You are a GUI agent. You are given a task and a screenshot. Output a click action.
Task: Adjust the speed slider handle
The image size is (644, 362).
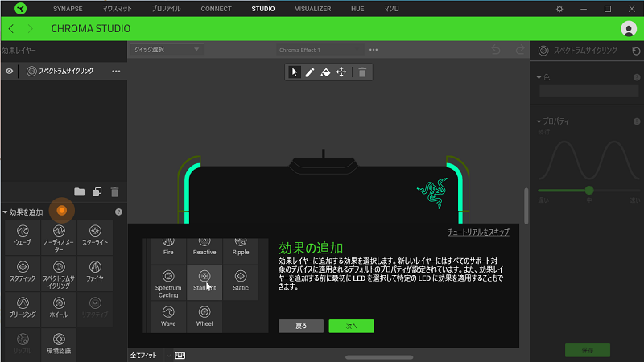pyautogui.click(x=589, y=191)
